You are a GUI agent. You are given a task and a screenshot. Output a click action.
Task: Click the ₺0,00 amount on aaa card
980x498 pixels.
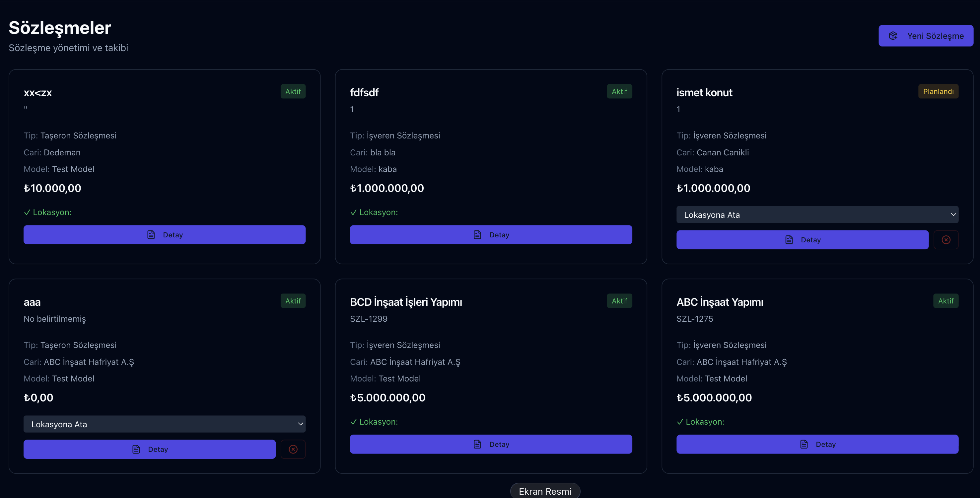[x=38, y=398]
